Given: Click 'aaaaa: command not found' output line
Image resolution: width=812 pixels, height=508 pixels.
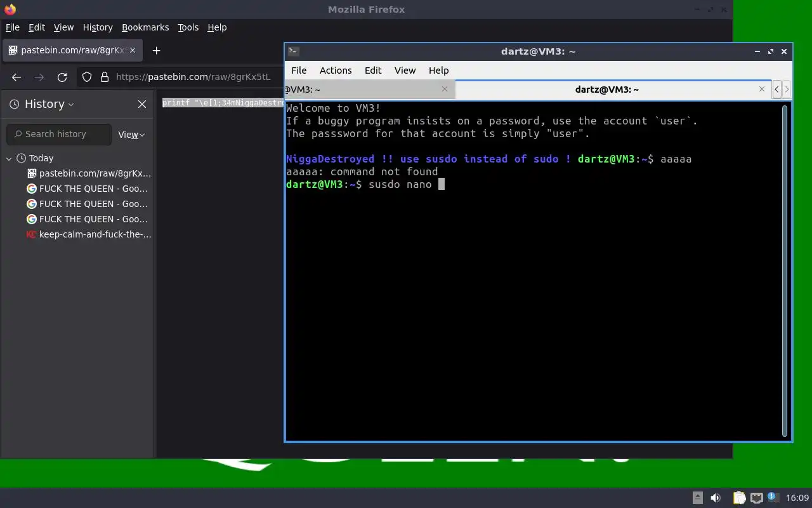Looking at the screenshot, I should tap(362, 171).
